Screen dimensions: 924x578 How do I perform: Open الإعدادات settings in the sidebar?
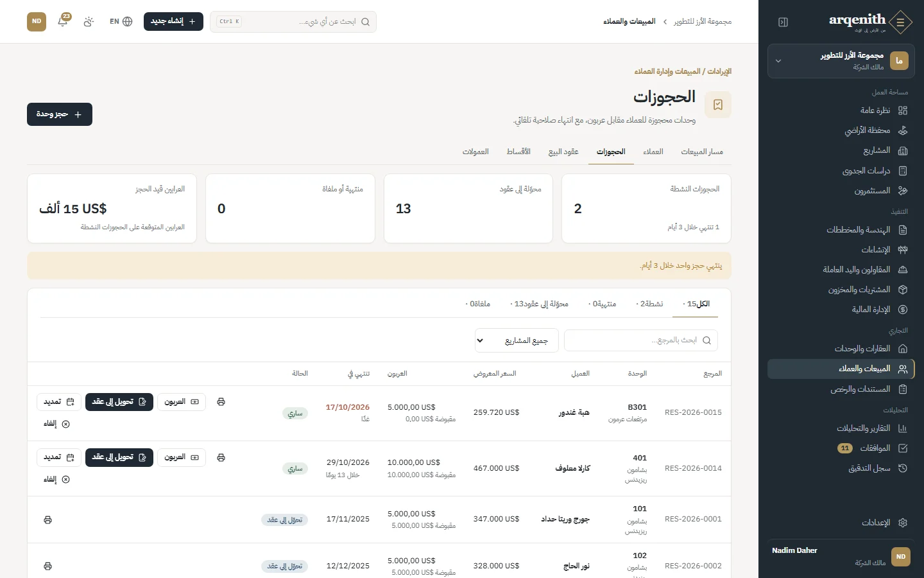[x=841, y=523]
